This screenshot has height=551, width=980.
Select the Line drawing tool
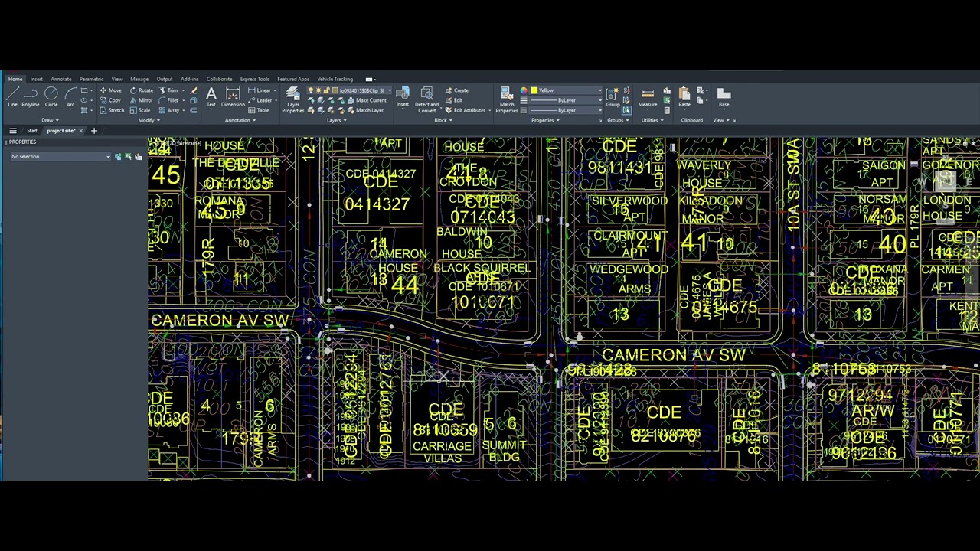[x=12, y=96]
